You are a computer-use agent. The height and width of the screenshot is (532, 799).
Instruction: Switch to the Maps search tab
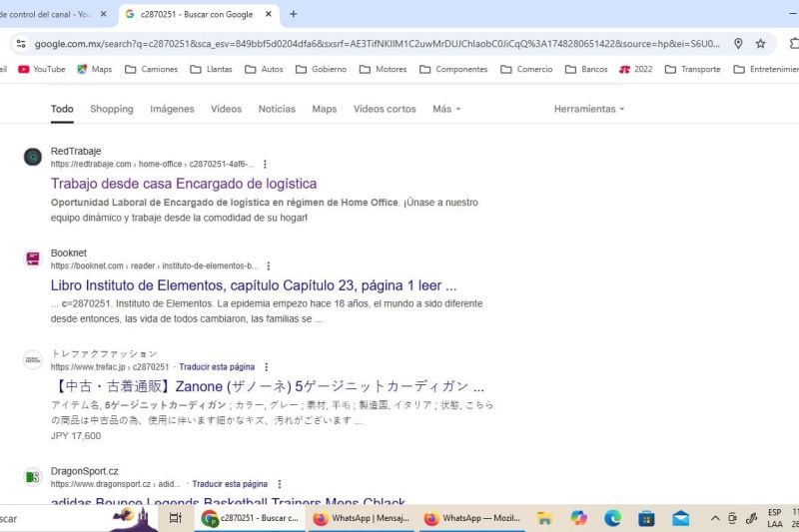pyautogui.click(x=324, y=109)
